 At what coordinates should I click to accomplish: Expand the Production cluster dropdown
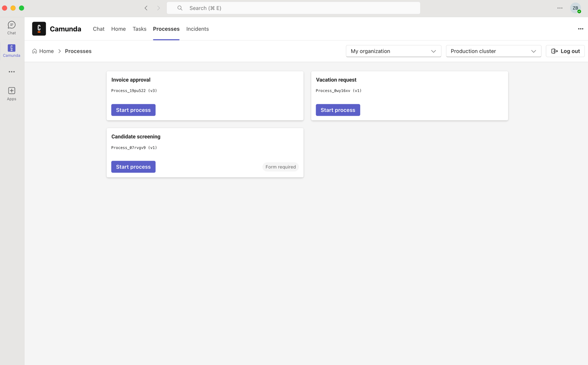493,51
